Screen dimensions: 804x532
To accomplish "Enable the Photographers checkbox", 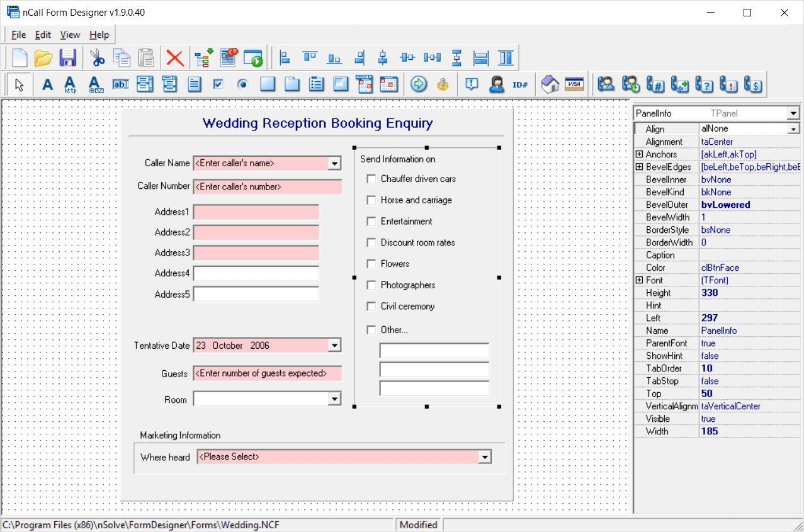I will [x=371, y=286].
